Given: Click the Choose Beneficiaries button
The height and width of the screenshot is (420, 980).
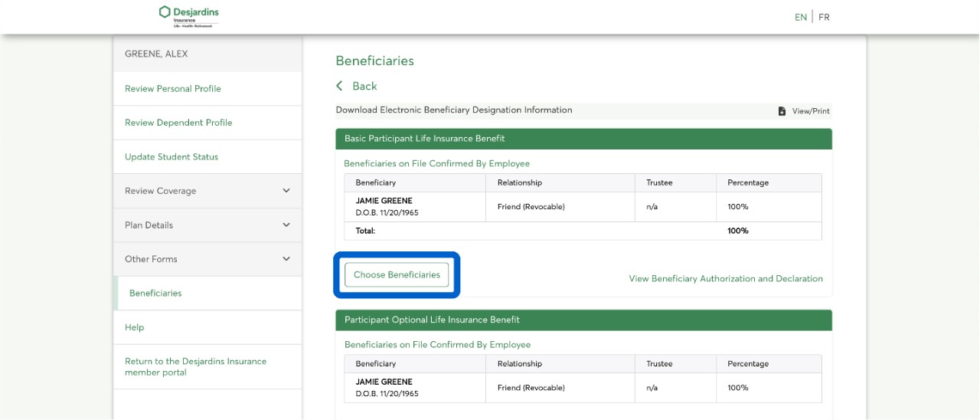Looking at the screenshot, I should [397, 275].
